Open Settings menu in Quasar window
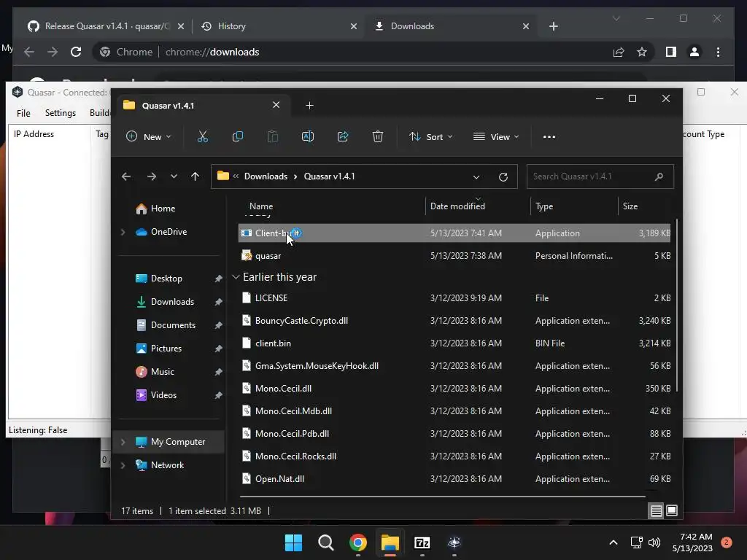Screen dimensions: 747x560 60,113
